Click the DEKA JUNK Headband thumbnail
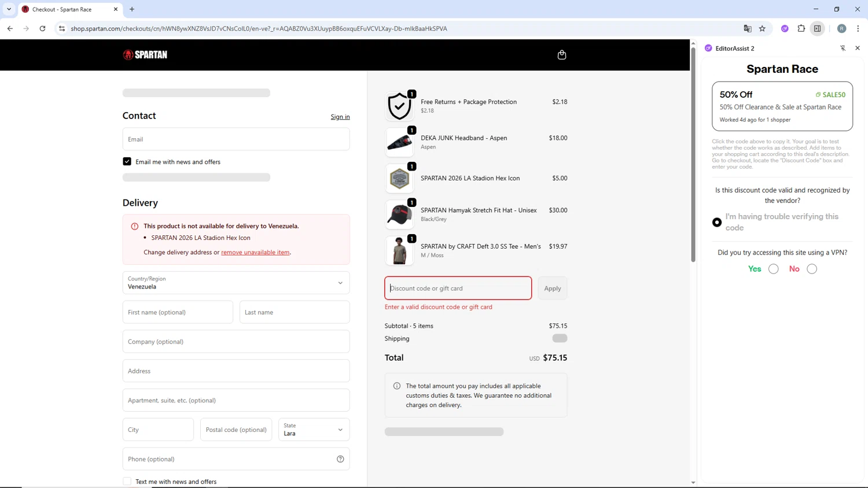 click(399, 142)
